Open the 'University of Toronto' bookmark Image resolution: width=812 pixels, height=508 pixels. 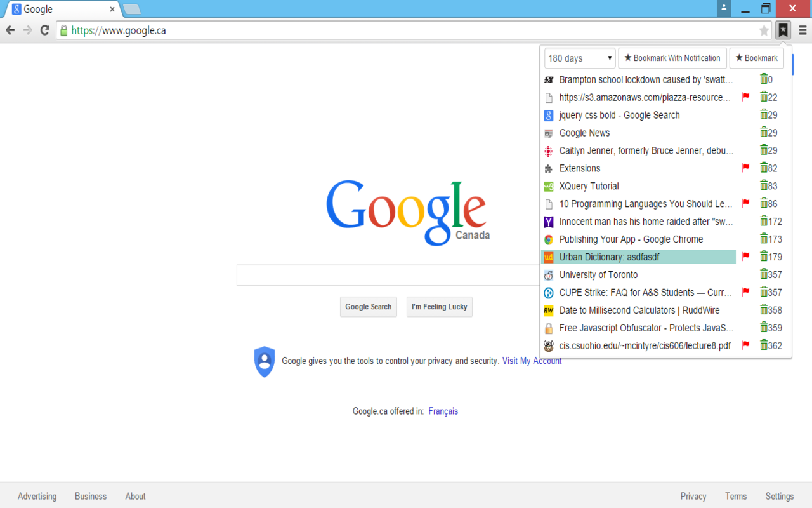(598, 274)
